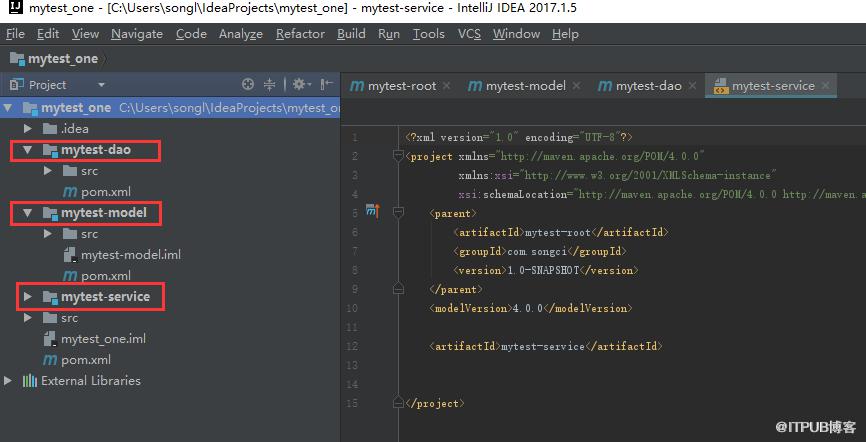Fold the project tag on line 2
866x442 pixels.
398,157
